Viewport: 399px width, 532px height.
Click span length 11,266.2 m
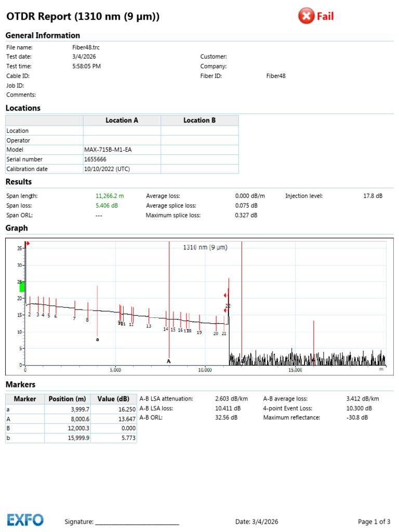click(110, 196)
